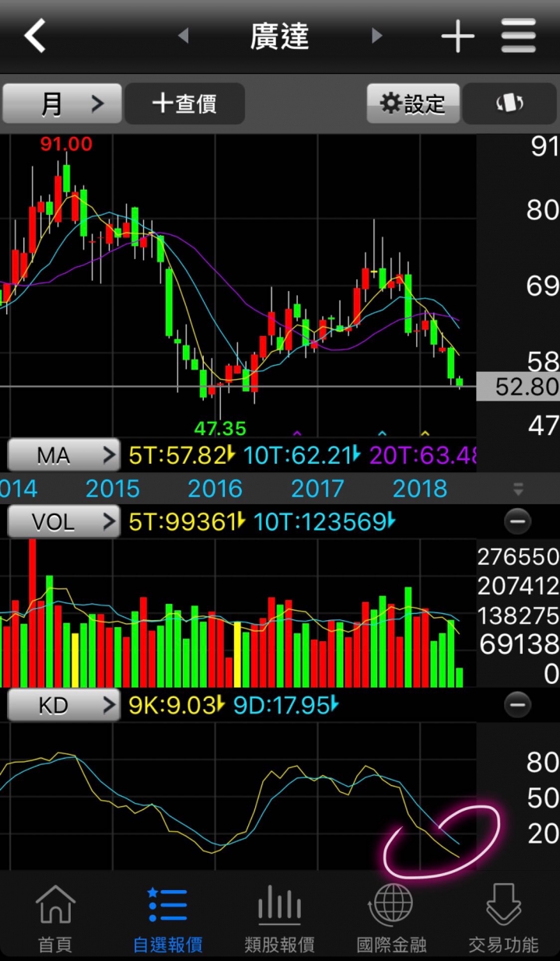
Task: Click the 20T moving average value
Action: coord(422,455)
